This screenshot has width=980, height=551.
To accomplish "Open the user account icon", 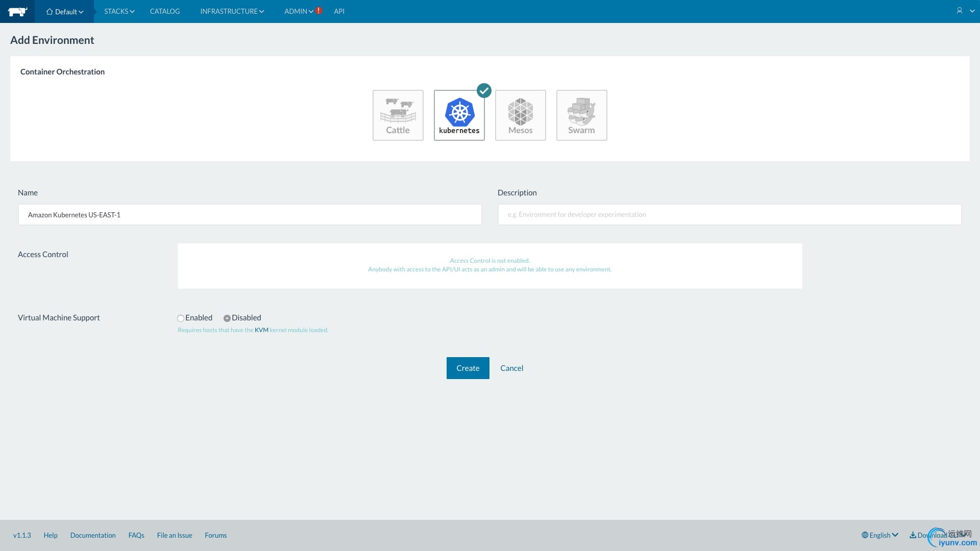I will tap(960, 11).
